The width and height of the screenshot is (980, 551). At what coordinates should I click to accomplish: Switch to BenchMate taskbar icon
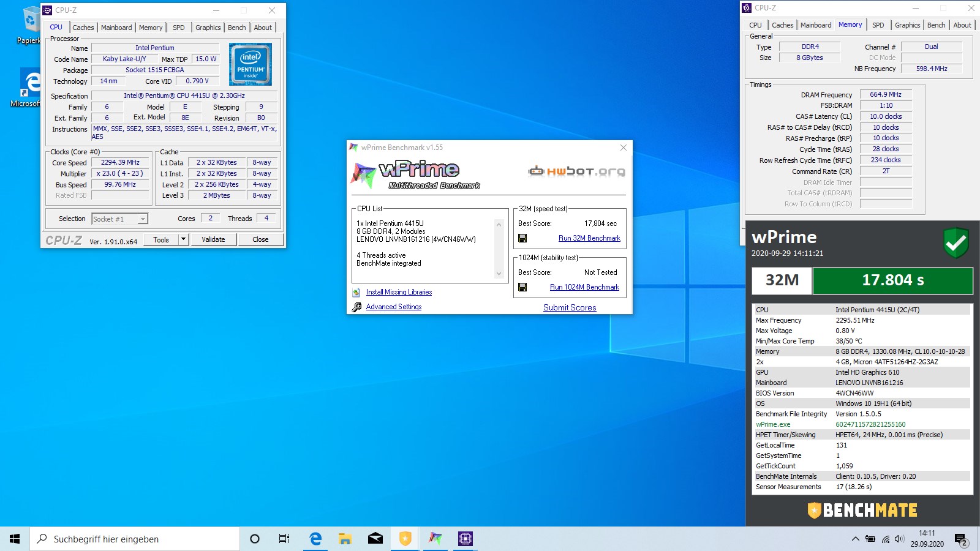pyautogui.click(x=405, y=539)
